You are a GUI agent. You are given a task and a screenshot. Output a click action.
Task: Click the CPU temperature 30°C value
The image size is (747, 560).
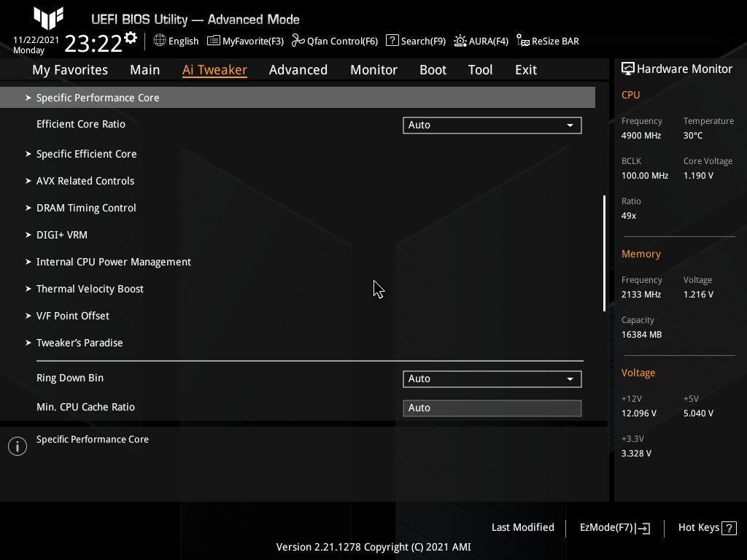(x=693, y=136)
